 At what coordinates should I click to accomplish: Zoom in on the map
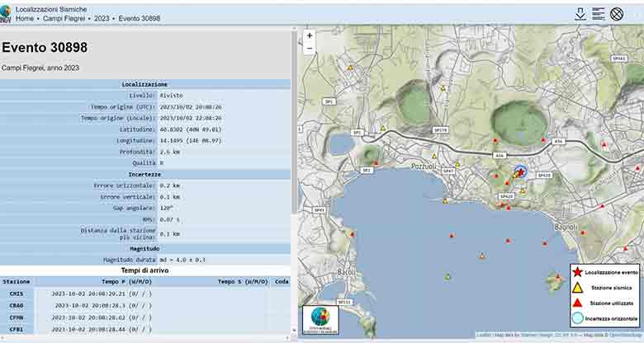click(310, 35)
